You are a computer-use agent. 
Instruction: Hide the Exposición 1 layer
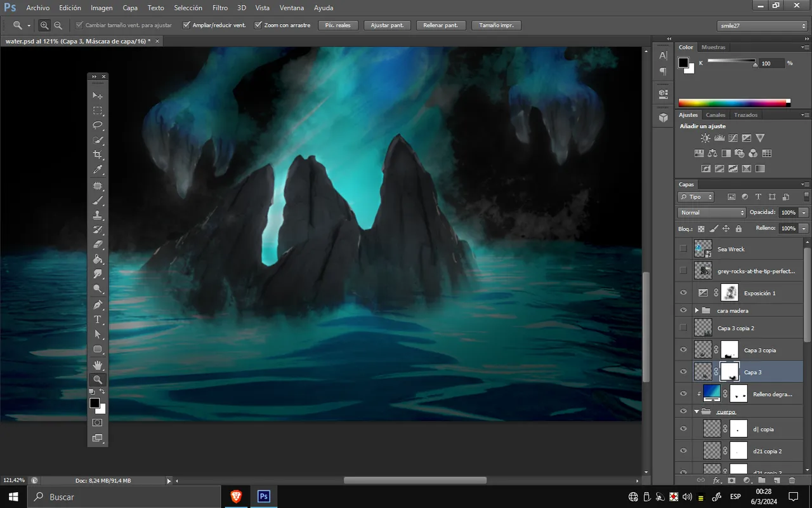pyautogui.click(x=683, y=293)
